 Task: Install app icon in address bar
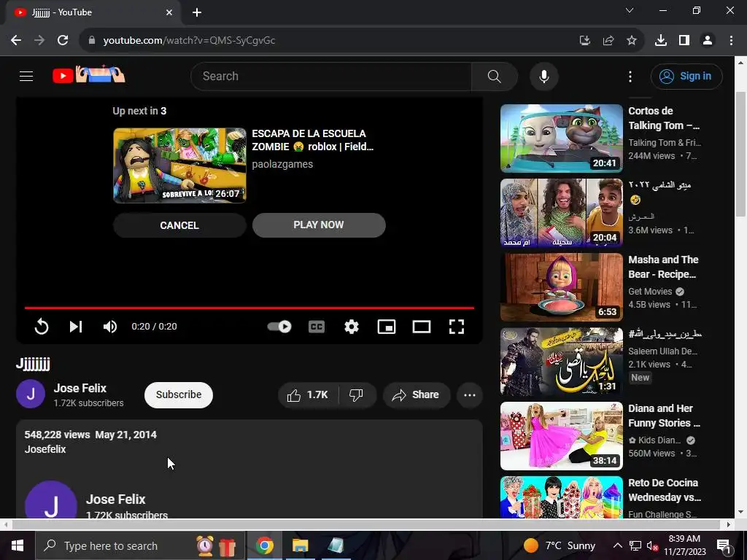584,41
